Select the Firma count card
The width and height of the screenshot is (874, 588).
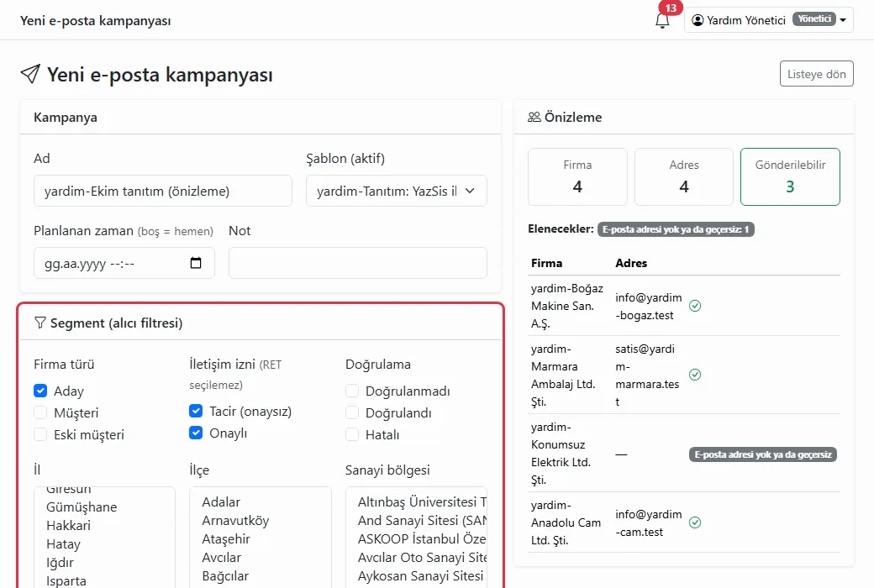[577, 176]
